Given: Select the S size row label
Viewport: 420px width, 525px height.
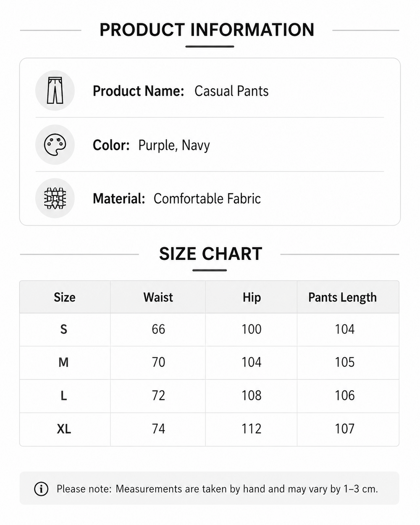Looking at the screenshot, I should point(64,329).
